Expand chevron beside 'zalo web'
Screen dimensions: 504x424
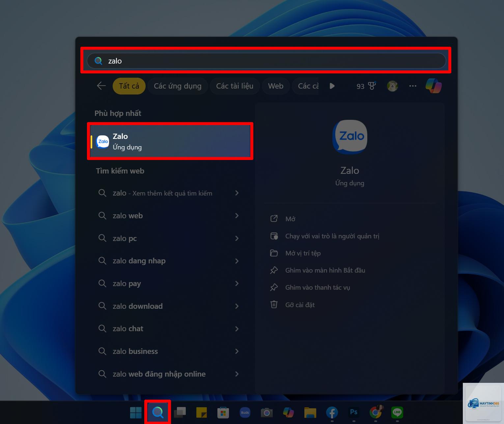[237, 216]
